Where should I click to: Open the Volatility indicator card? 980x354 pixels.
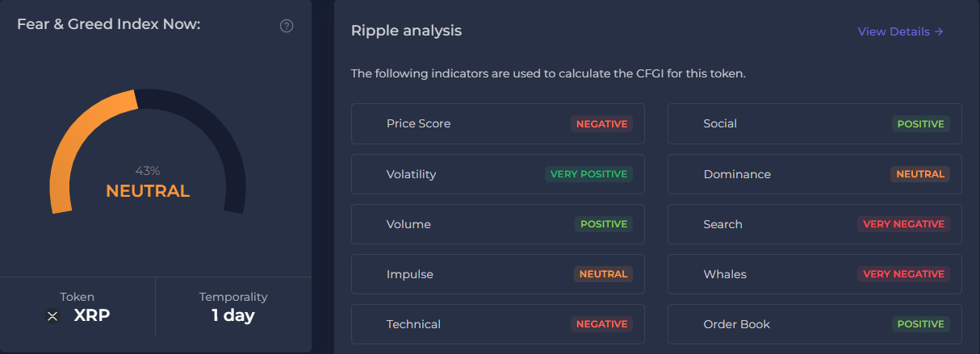point(497,174)
